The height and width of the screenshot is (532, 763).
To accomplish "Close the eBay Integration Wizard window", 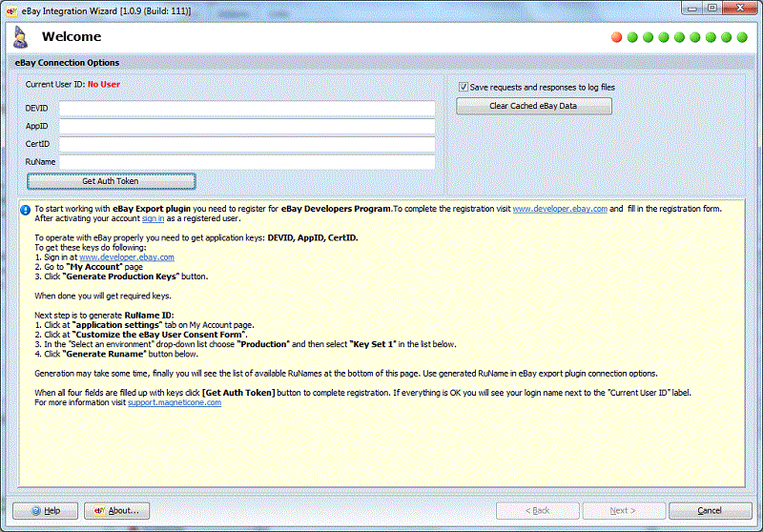I will coord(740,9).
